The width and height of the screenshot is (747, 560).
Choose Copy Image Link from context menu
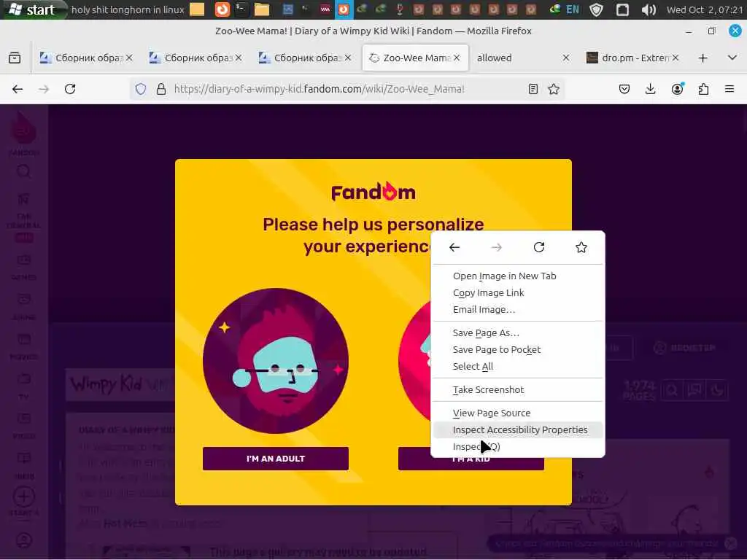518,293
